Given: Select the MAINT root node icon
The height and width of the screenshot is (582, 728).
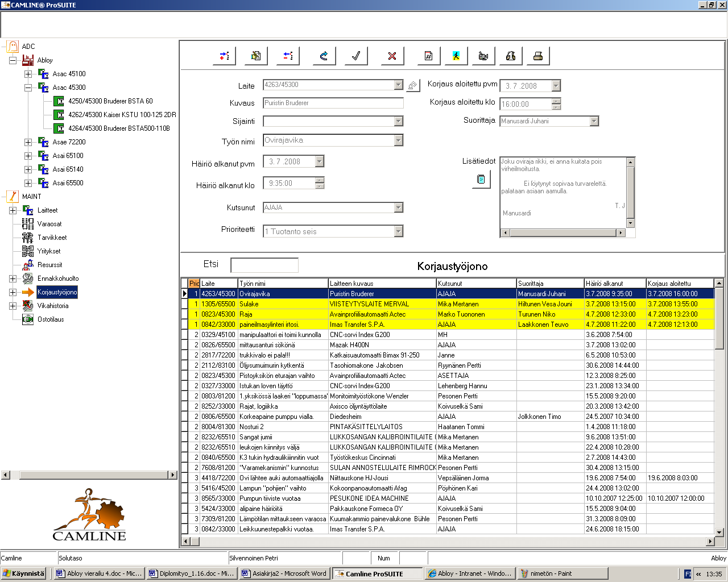Looking at the screenshot, I should click(x=13, y=197).
